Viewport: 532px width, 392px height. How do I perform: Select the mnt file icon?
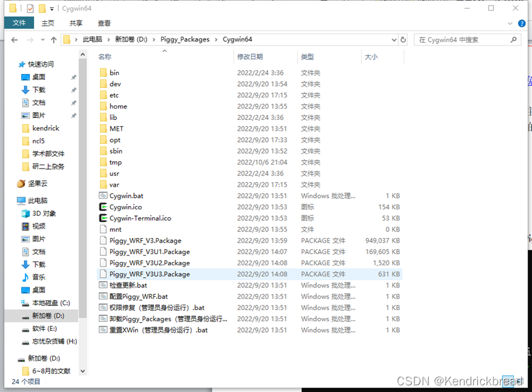tap(103, 229)
